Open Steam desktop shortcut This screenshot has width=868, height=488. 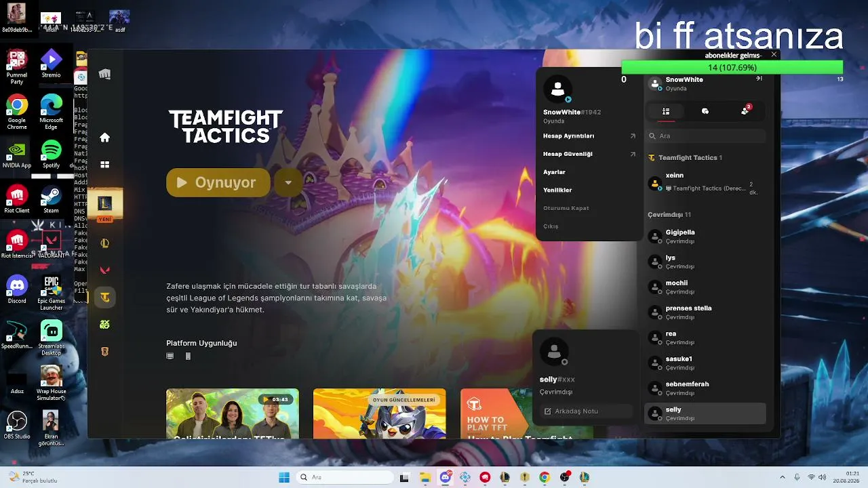(x=52, y=200)
